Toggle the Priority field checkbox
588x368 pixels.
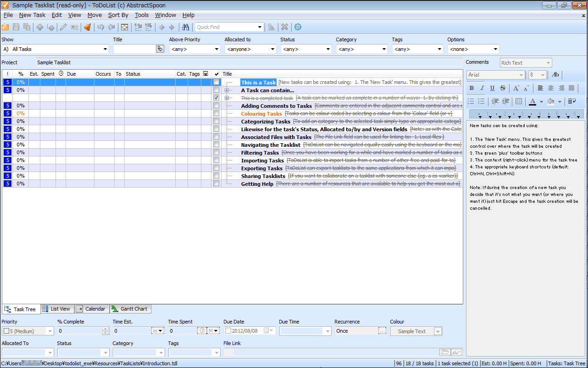6,331
